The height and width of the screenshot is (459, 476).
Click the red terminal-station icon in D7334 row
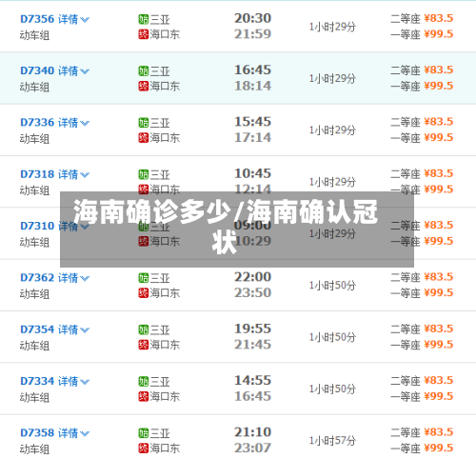tap(144, 396)
